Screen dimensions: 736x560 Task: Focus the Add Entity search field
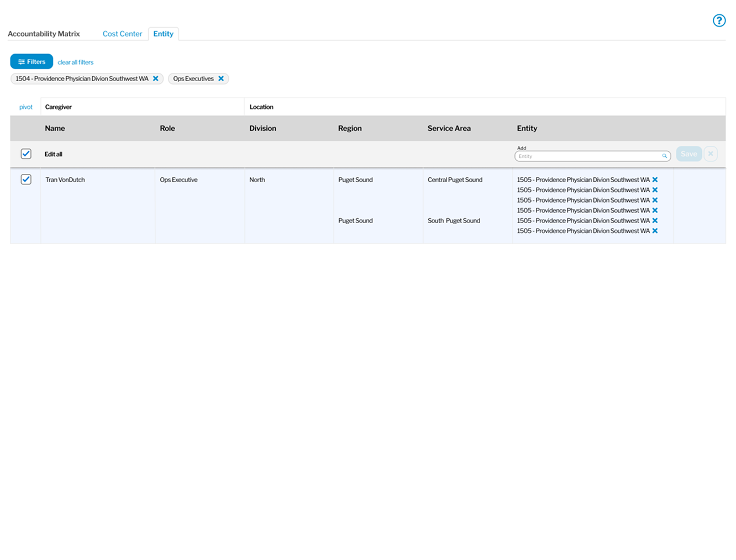pos(588,156)
